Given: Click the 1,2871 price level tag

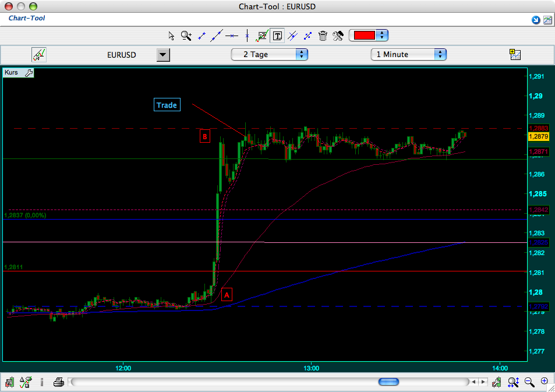Looking at the screenshot, I should [538, 152].
